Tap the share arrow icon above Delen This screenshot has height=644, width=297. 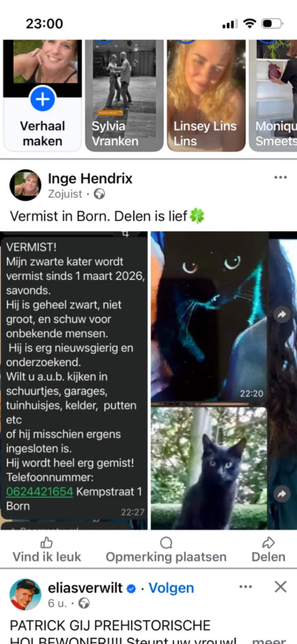pos(268,543)
